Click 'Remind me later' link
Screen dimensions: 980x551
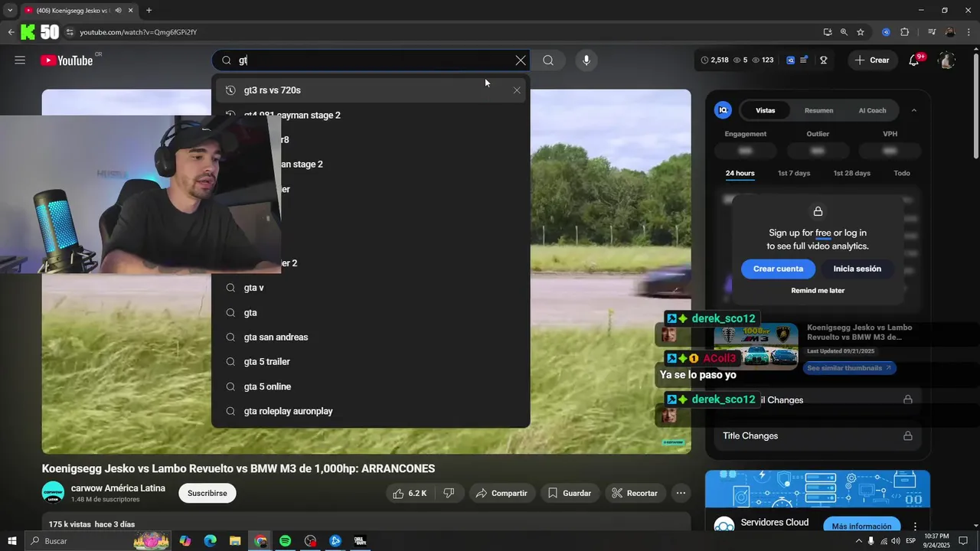[x=818, y=291]
